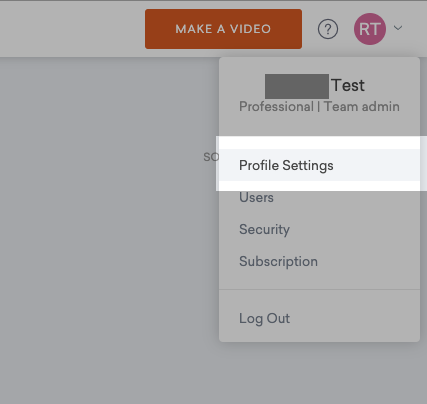
Task: Click the RT avatar circle
Action: (370, 29)
